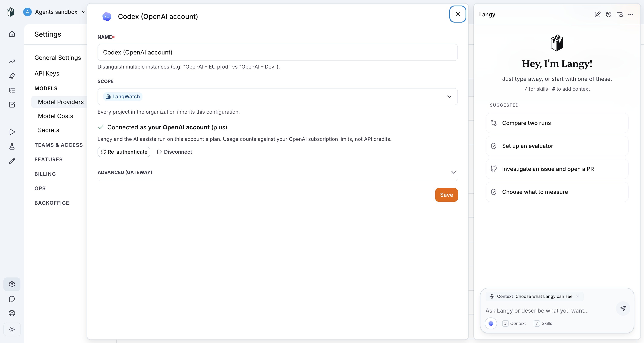Choose the Choose what to measure suggestion
Image resolution: width=644 pixels, height=343 pixels.
pos(557,192)
